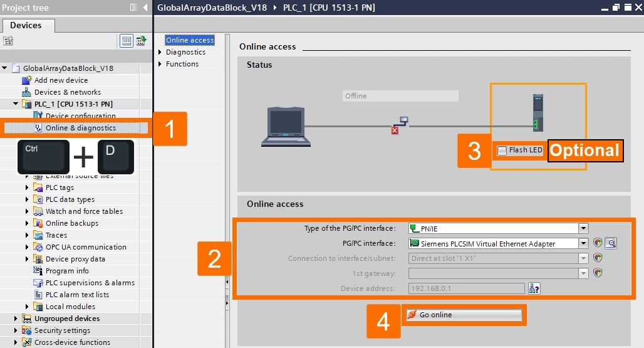The image size is (644, 348).
Task: Expand Online backups node
Action: [x=27, y=223]
